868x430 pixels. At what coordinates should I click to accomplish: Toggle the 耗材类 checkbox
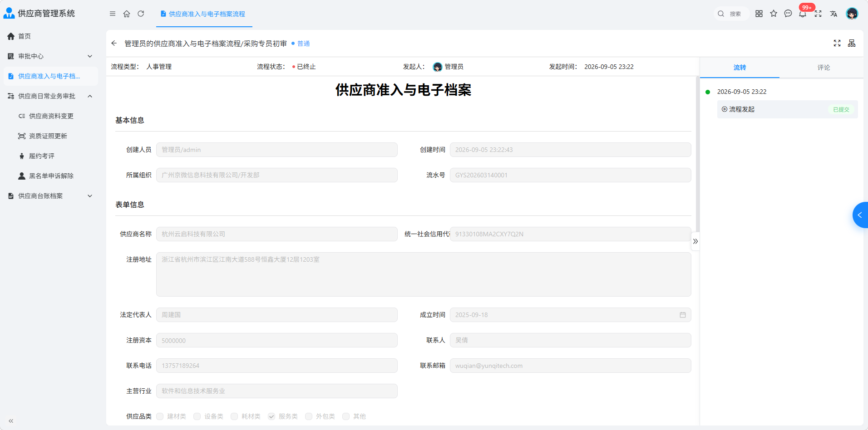tap(234, 416)
